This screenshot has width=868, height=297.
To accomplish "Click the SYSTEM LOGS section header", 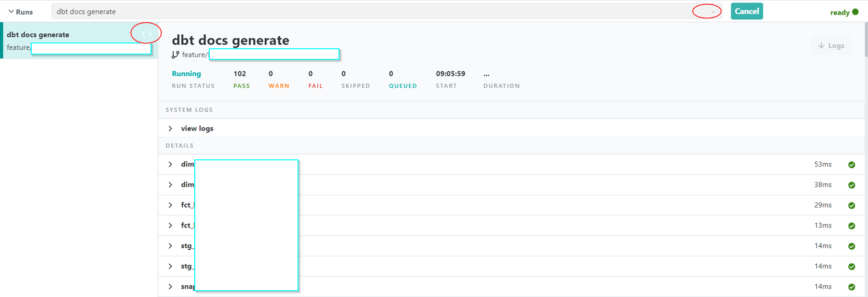I will point(189,110).
